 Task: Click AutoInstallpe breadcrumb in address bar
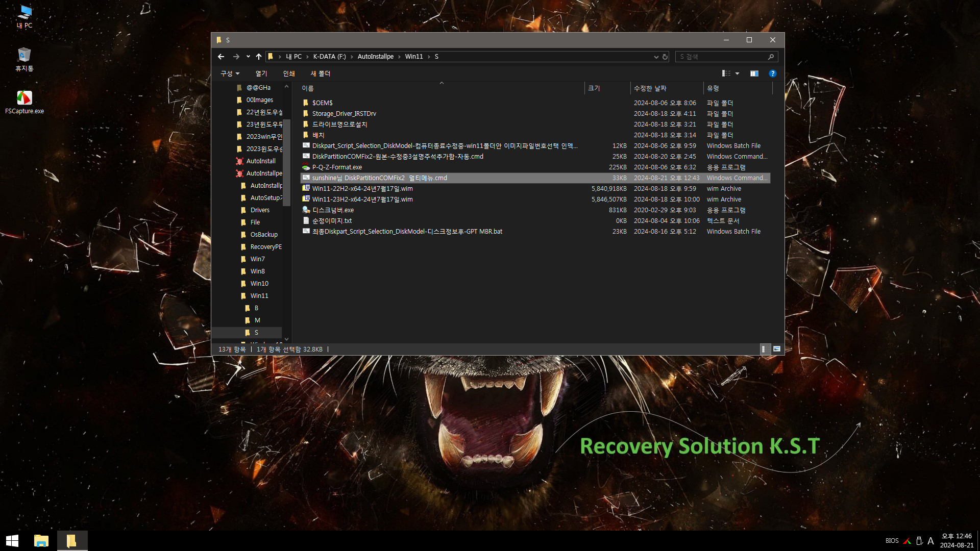(375, 57)
